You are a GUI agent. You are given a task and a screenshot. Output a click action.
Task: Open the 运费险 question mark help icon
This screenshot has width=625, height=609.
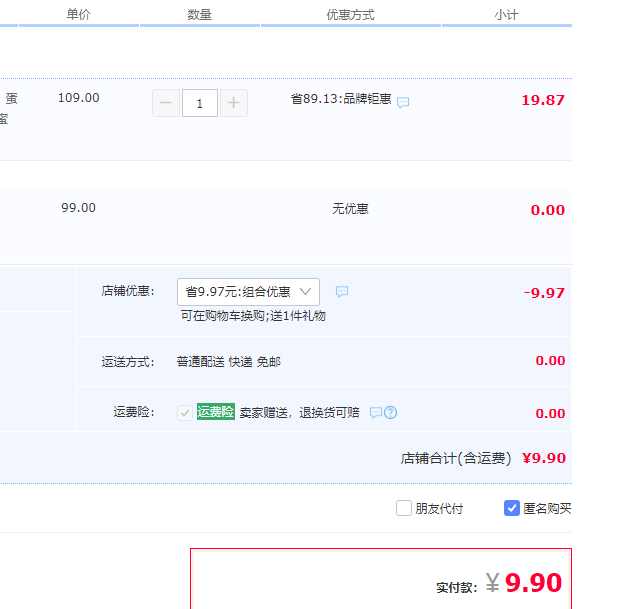pyautogui.click(x=391, y=413)
